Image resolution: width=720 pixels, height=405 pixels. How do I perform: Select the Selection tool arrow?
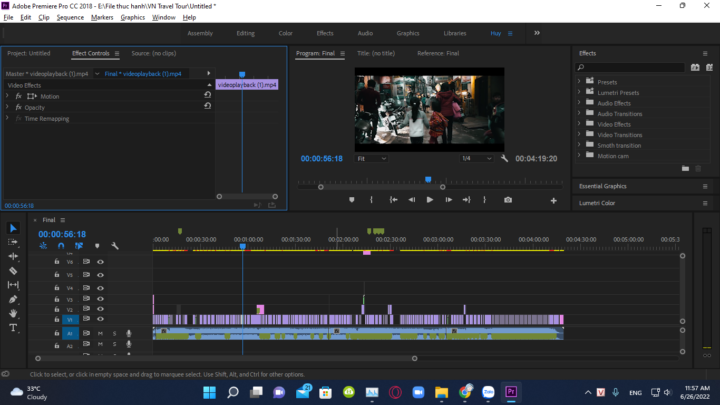pos(13,228)
